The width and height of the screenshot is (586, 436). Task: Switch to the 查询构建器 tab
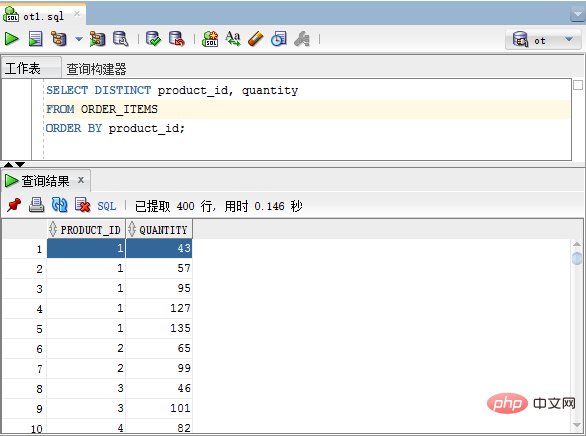point(96,69)
